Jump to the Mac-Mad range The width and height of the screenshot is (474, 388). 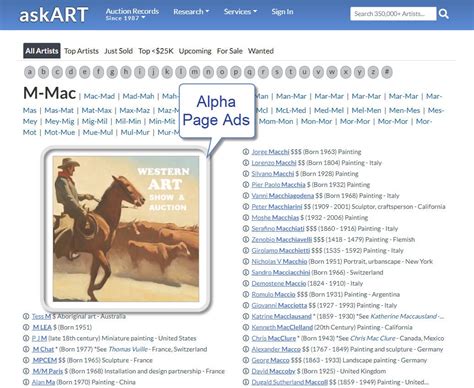99,96
